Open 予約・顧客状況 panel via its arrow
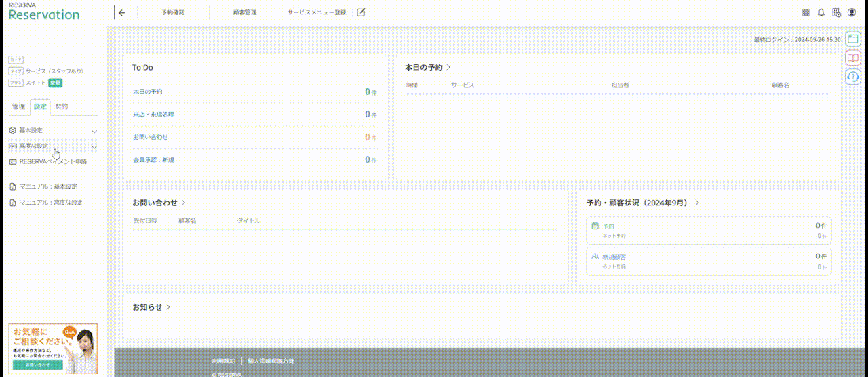The width and height of the screenshot is (868, 377). point(697,203)
